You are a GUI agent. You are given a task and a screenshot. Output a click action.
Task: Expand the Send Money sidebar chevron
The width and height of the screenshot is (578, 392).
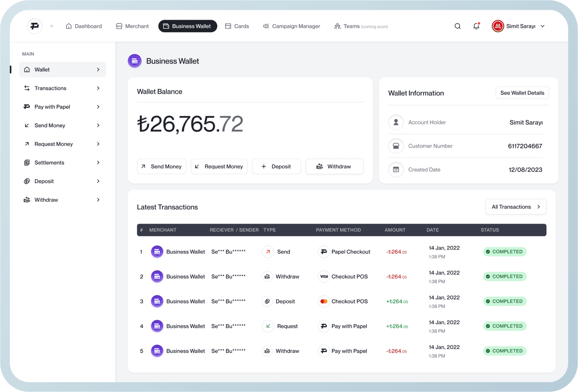pyautogui.click(x=98, y=125)
